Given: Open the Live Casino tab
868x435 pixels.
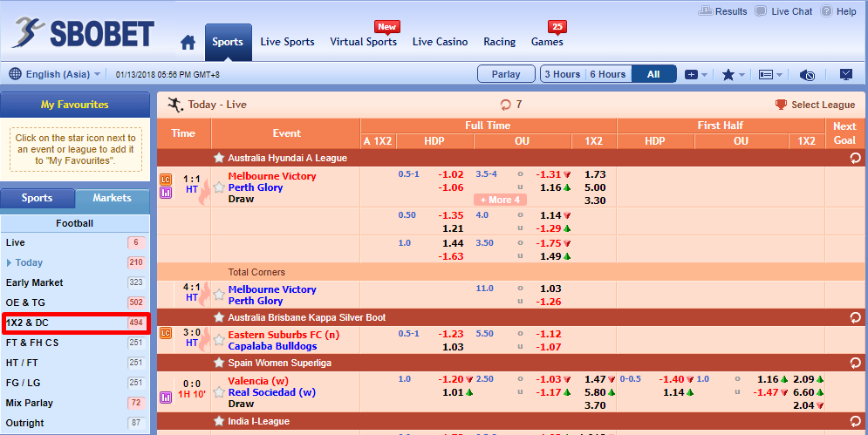Looking at the screenshot, I should [440, 42].
